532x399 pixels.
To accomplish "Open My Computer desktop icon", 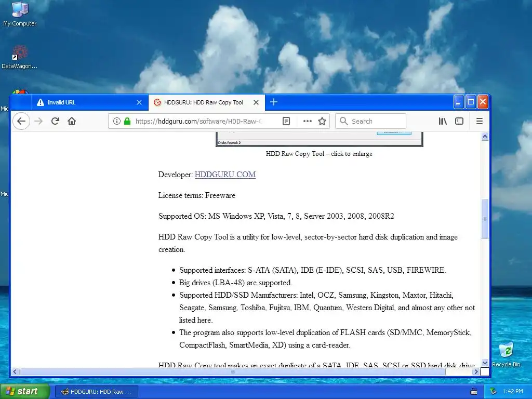I will [20, 14].
